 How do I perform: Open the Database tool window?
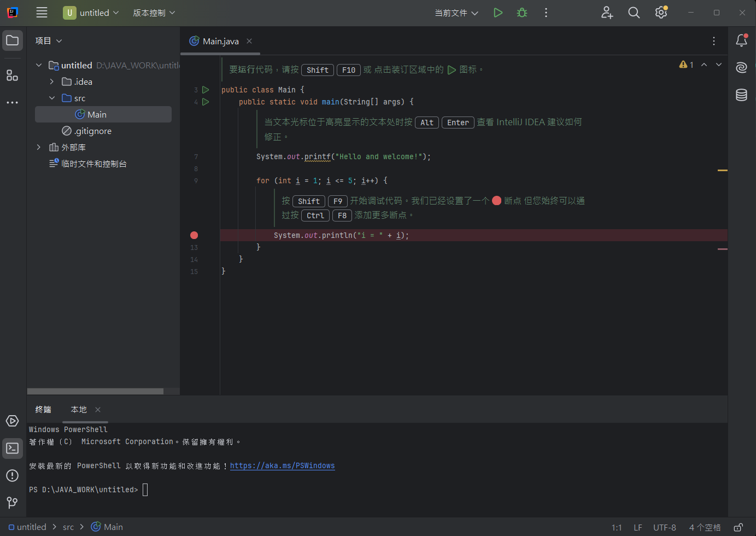[741, 95]
